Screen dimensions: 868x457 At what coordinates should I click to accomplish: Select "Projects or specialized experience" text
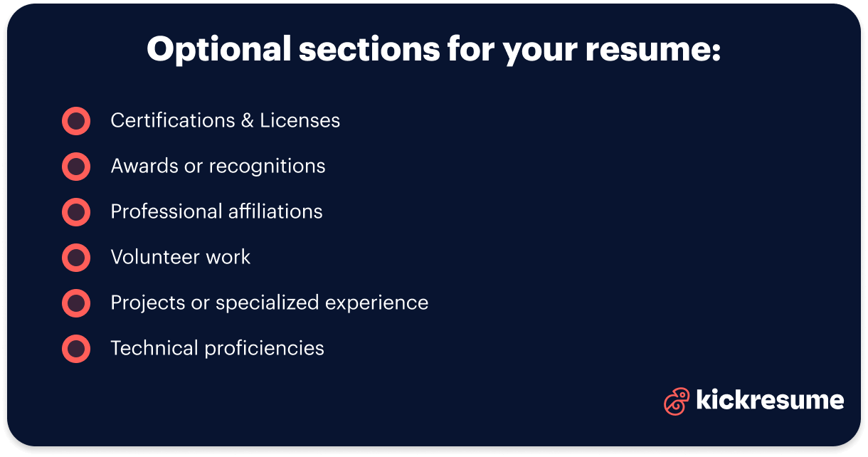[x=269, y=303]
